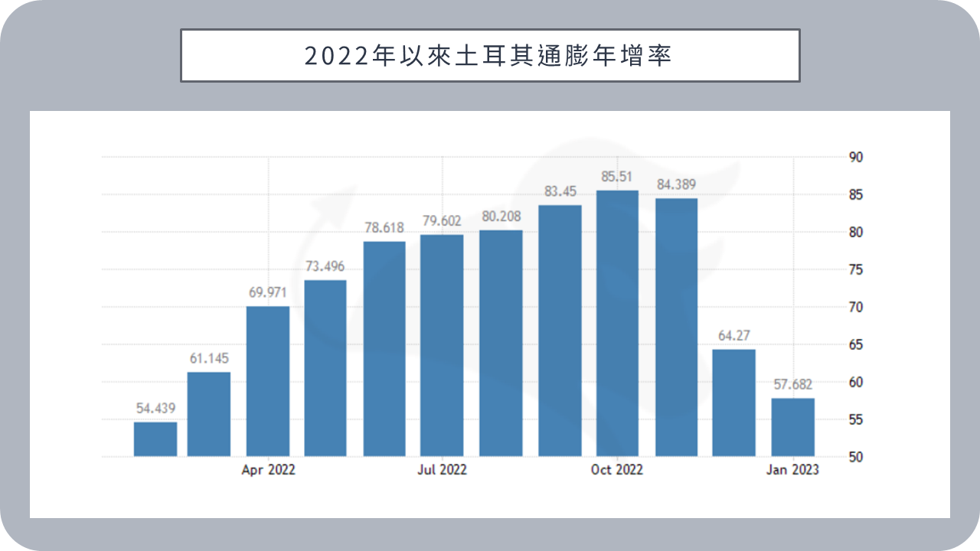The width and height of the screenshot is (980, 551).
Task: Select the bar showing 64.27
Action: (733, 403)
